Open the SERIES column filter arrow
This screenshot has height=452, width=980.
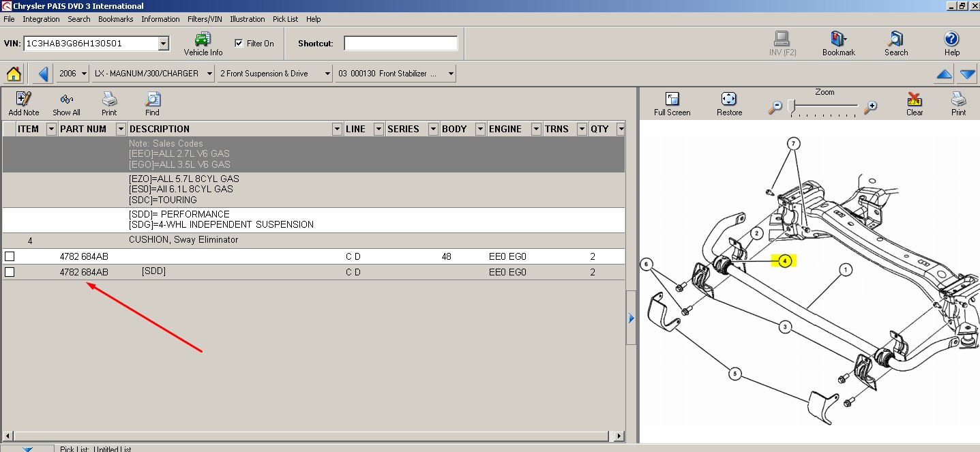pos(432,129)
